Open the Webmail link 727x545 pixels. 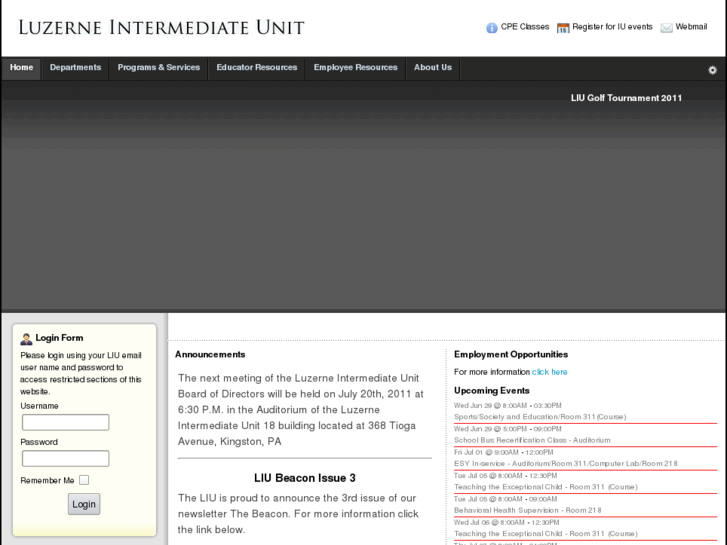691,27
